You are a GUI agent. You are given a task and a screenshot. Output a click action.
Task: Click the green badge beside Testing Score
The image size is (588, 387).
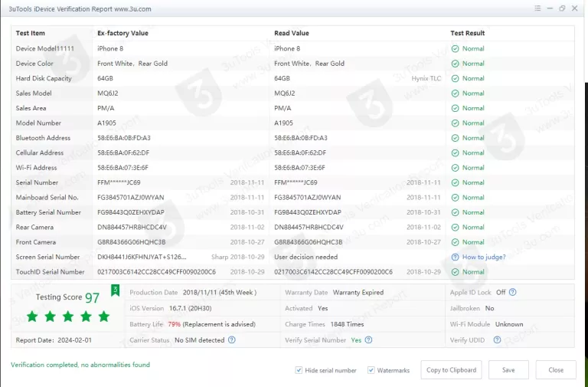(x=116, y=290)
